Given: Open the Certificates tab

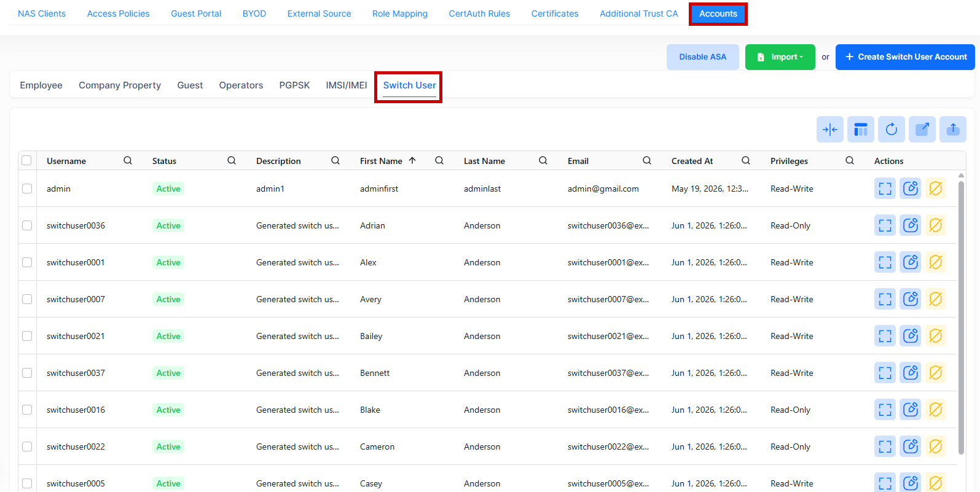Looking at the screenshot, I should 555,14.
